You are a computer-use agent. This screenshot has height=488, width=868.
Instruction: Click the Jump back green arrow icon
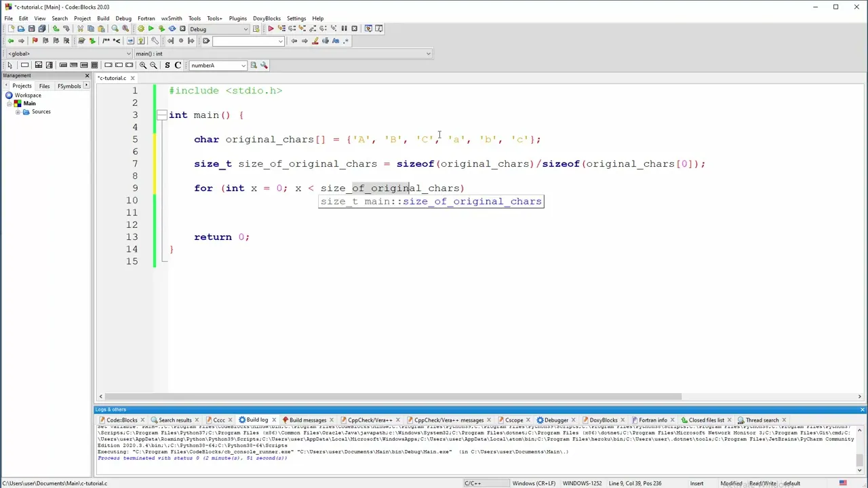[x=10, y=41]
